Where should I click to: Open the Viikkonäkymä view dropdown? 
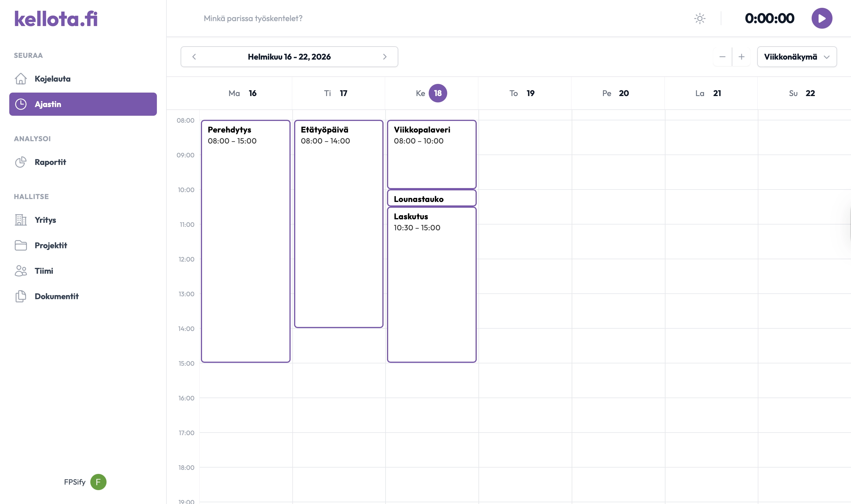pos(796,57)
